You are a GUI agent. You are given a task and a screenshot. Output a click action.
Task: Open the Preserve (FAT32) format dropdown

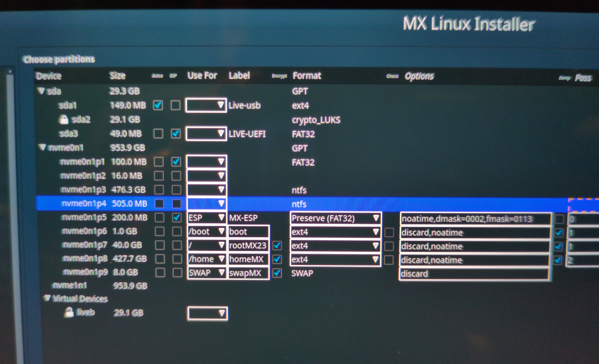pyautogui.click(x=336, y=218)
